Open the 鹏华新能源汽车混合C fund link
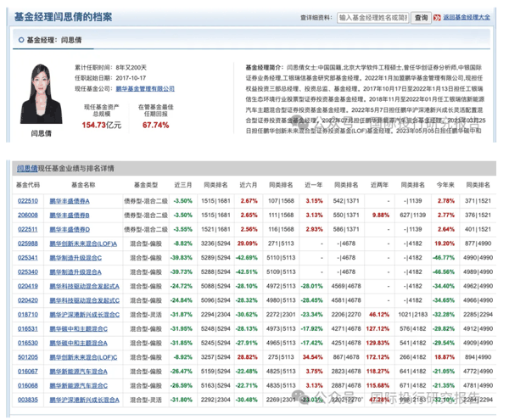 click(x=79, y=386)
